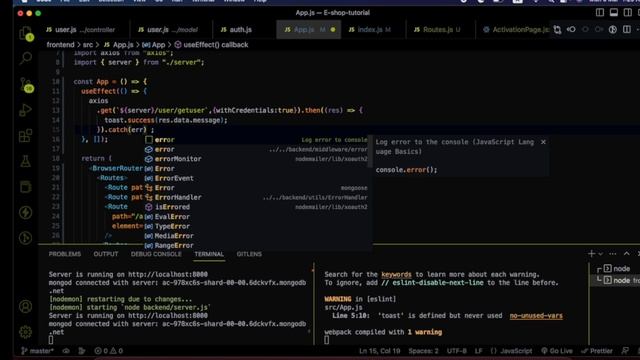The height and width of the screenshot is (360, 640).
Task: Select the TypeError suggestion
Action: pos(256,226)
